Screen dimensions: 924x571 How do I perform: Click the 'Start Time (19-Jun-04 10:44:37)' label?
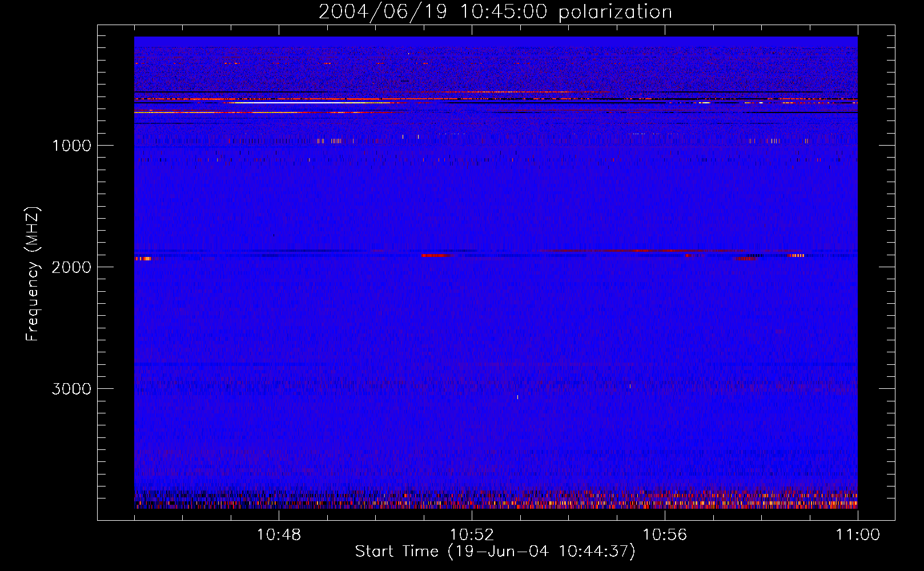click(x=495, y=552)
